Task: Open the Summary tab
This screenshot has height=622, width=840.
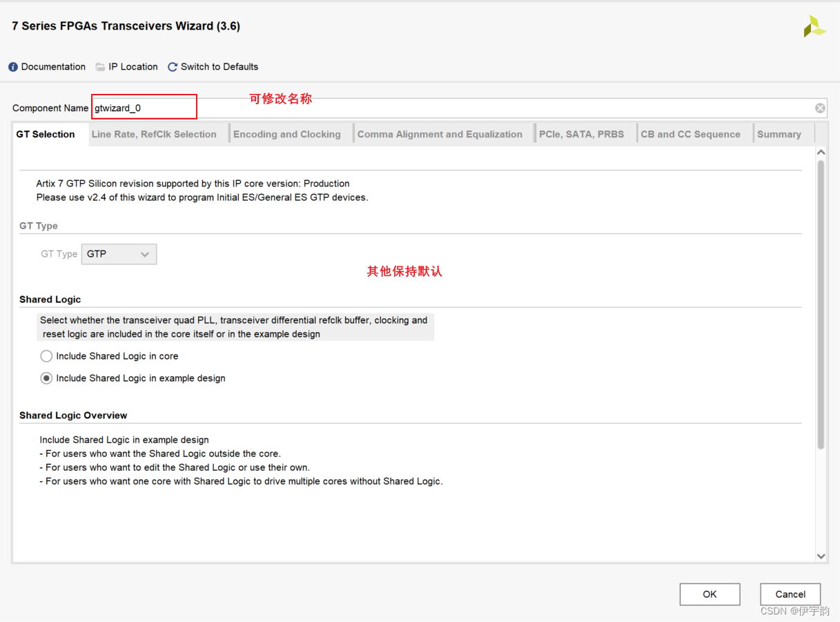Action: tap(779, 135)
